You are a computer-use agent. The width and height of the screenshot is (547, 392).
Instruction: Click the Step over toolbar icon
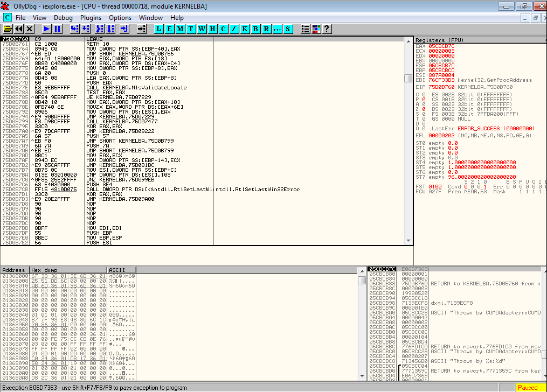[86, 29]
